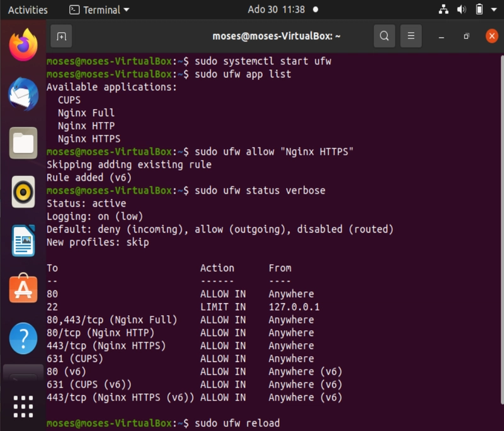
Task: Click the '631 (CUPS)' IPv4 rule
Action: [x=75, y=359]
